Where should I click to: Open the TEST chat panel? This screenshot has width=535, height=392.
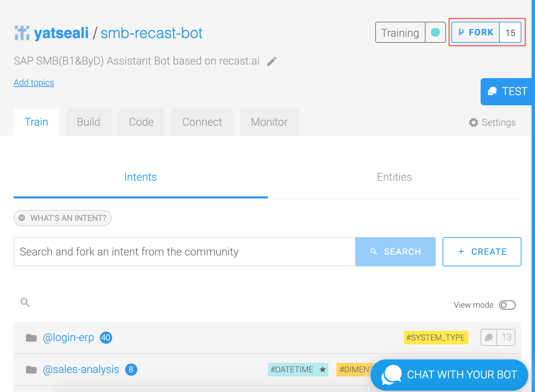(506, 92)
